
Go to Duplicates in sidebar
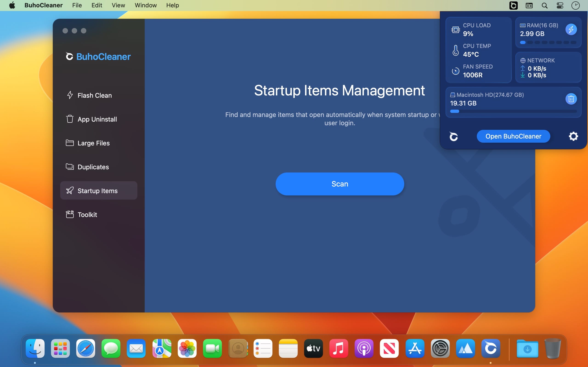[93, 167]
